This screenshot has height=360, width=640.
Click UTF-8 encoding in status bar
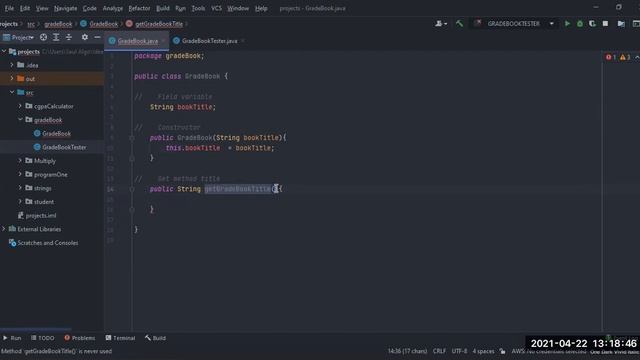[x=459, y=351]
